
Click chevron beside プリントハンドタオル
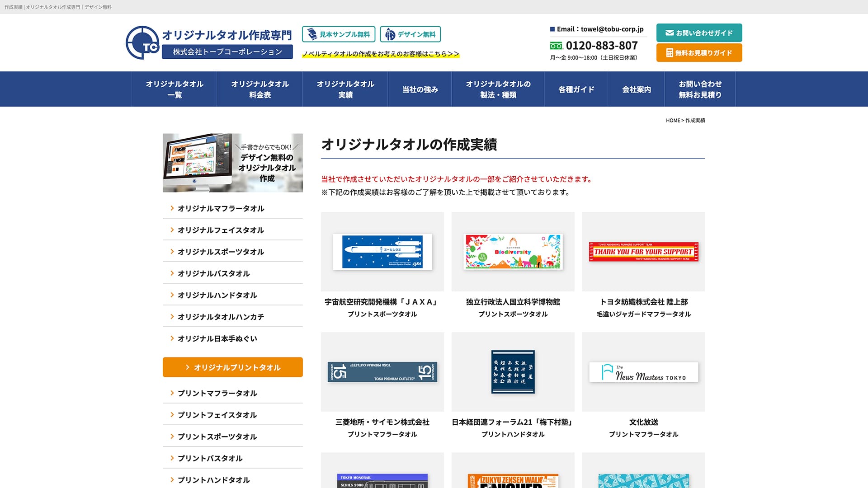[172, 479]
